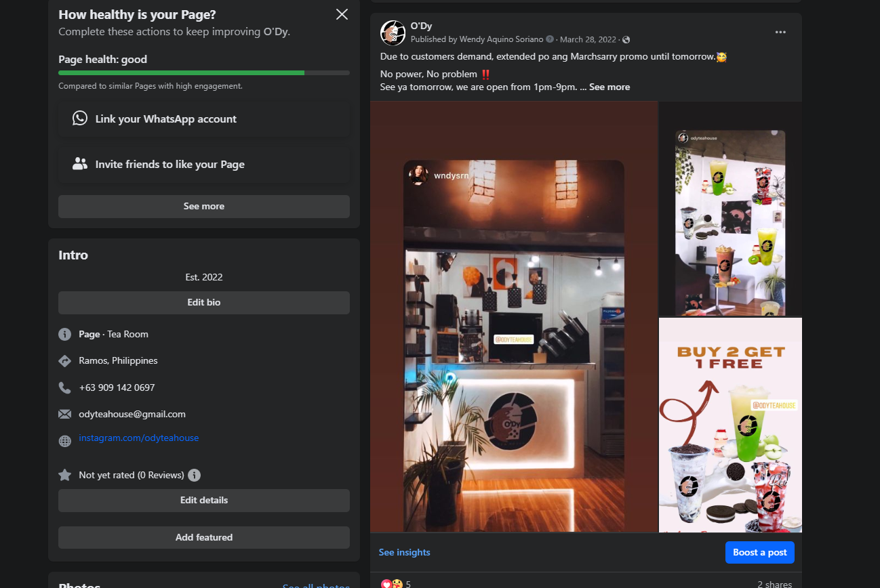Click the globe icon beside the Instagram link

pos(65,441)
